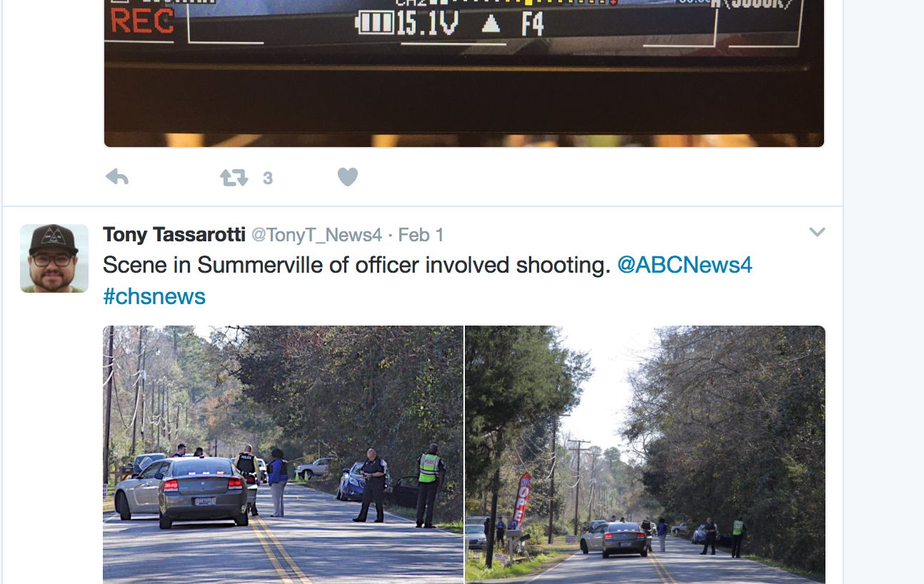Open left photo at the silver police car

coord(203,492)
